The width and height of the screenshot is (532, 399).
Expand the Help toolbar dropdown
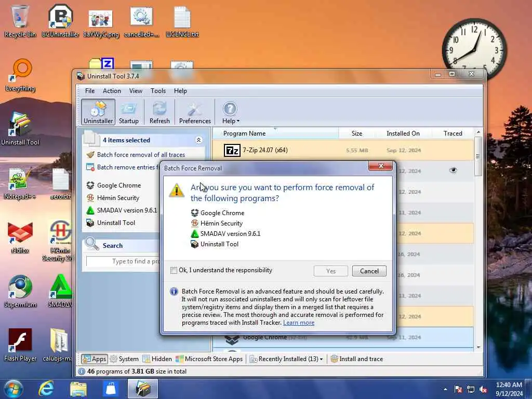[x=231, y=112]
